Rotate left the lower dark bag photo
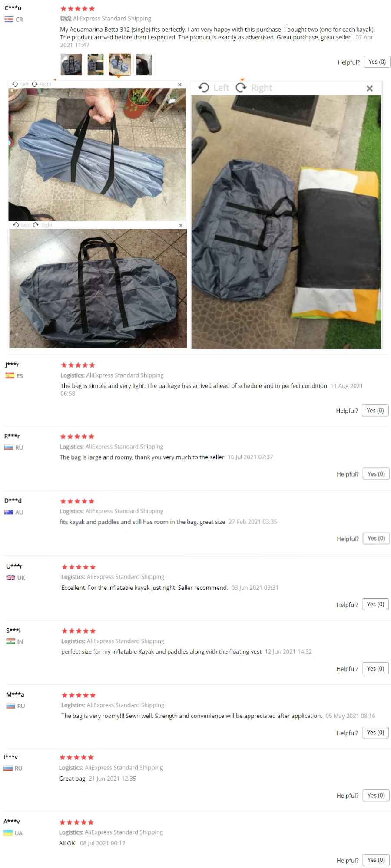This screenshot has width=391, height=868. tap(21, 225)
